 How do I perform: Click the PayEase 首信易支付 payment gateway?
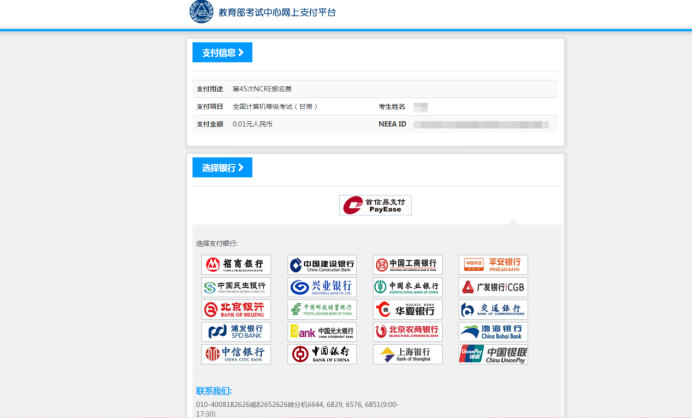tap(375, 206)
